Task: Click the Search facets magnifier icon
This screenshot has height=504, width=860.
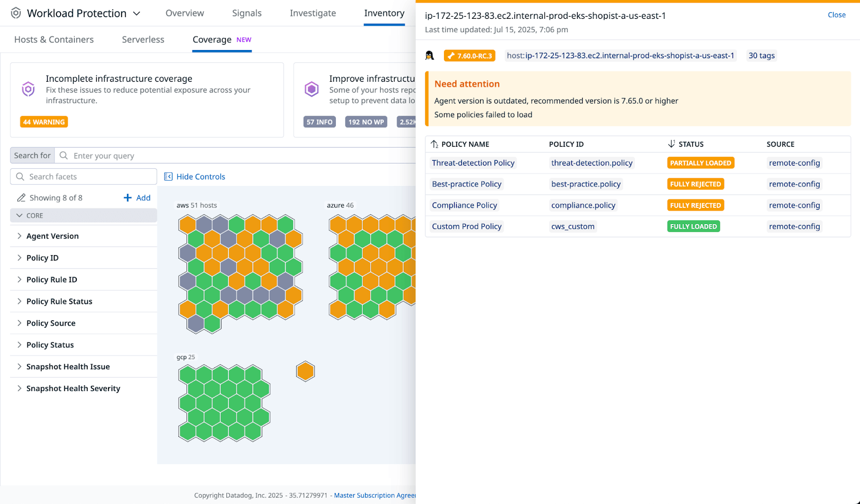Action: point(20,177)
